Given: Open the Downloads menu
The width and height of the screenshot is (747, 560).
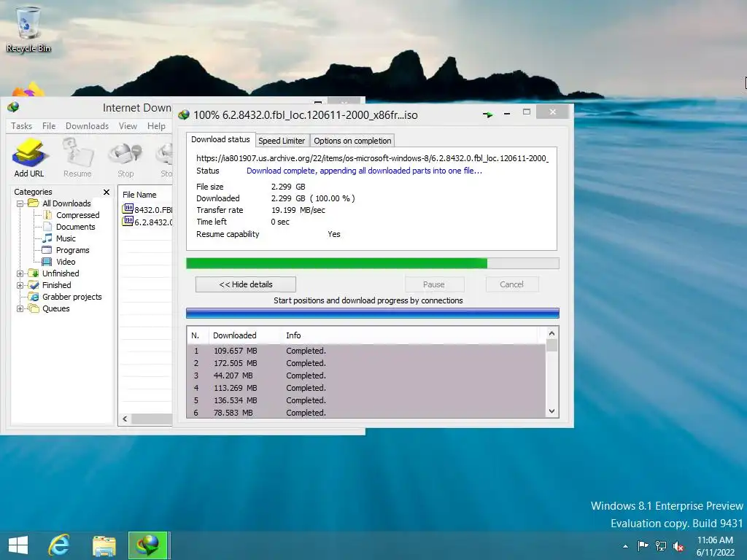Looking at the screenshot, I should tap(88, 125).
